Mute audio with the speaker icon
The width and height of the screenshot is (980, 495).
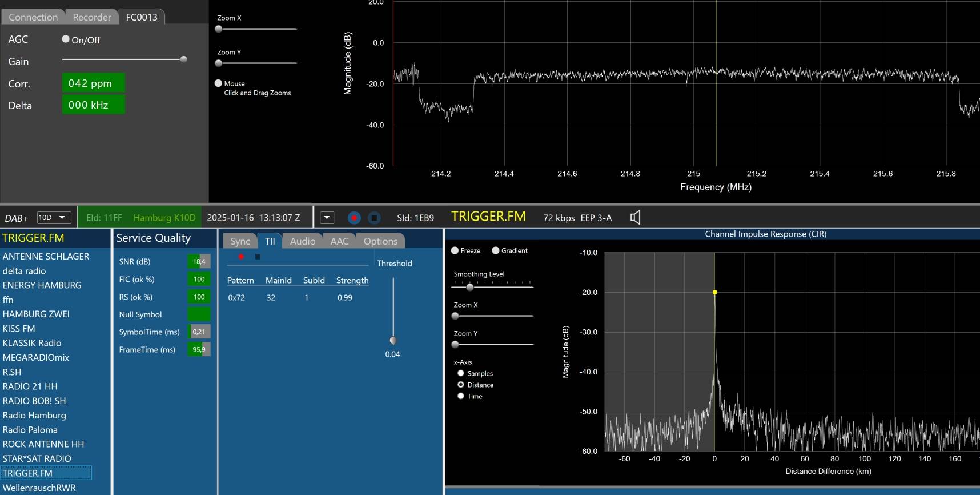click(x=635, y=218)
